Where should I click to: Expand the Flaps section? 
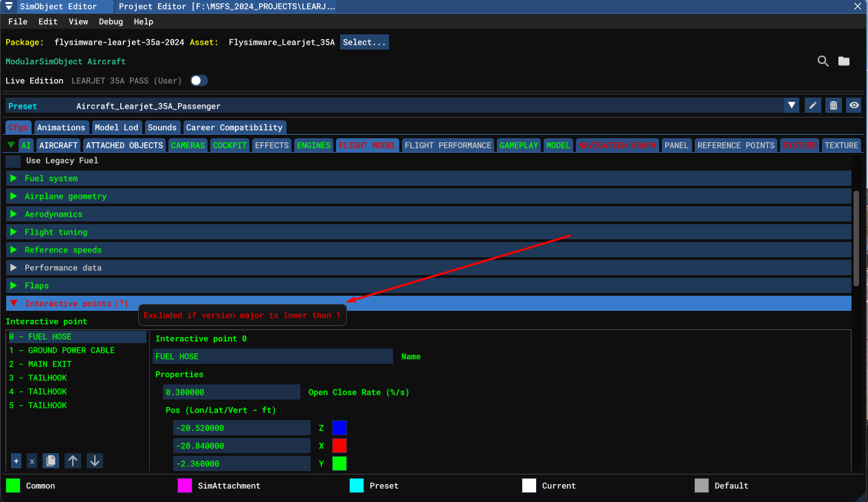pos(428,285)
